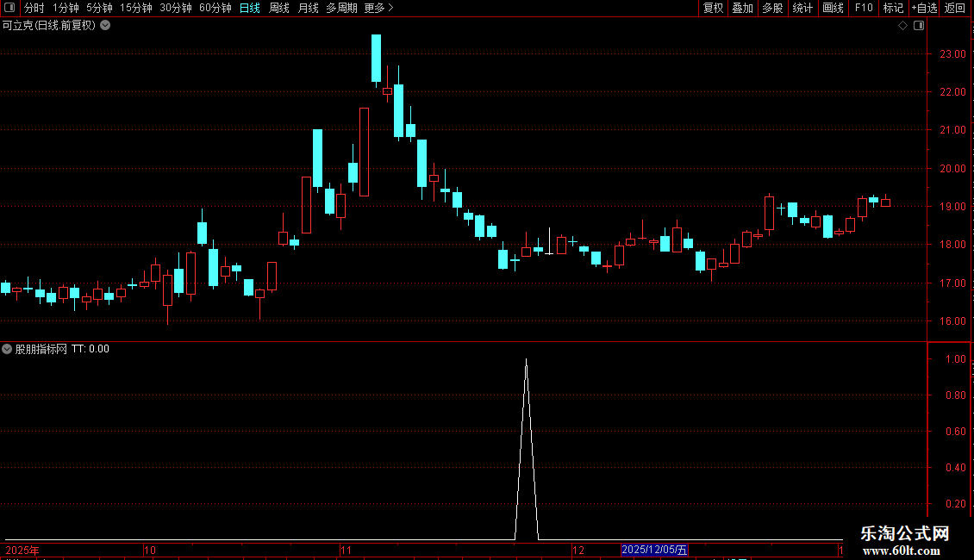Switch to 60分钟 period
Screen dimensions: 974x560
(215, 8)
